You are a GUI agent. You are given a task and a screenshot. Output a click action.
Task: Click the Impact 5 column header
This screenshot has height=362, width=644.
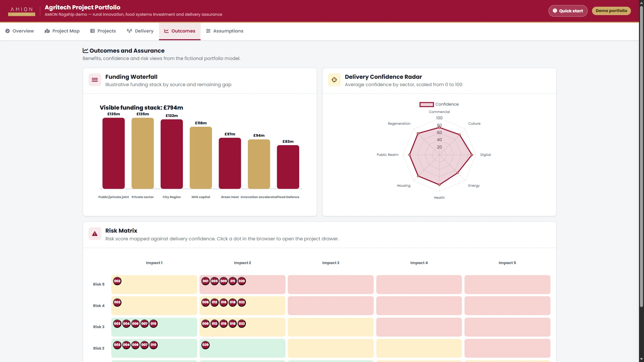click(507, 263)
